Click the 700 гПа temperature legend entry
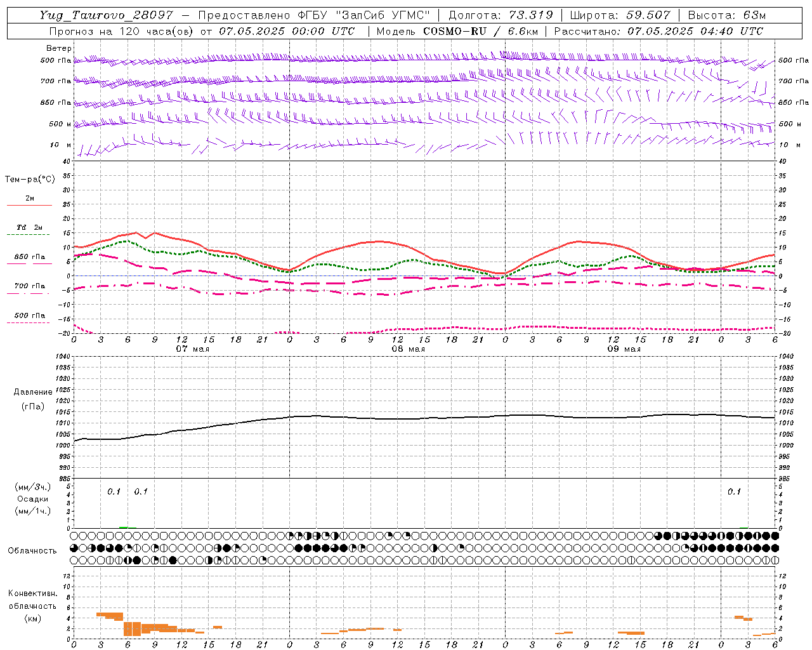Screen dimensions: 812x650 (30, 286)
